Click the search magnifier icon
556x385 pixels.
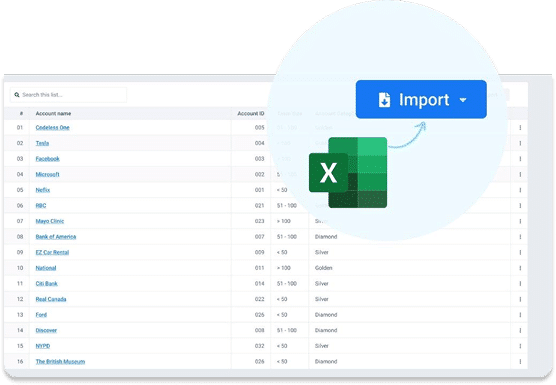(x=17, y=95)
